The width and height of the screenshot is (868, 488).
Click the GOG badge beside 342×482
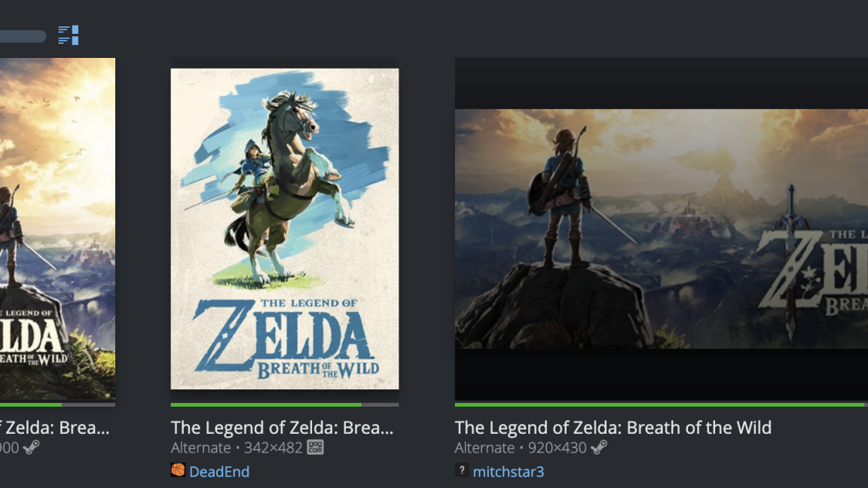point(314,447)
